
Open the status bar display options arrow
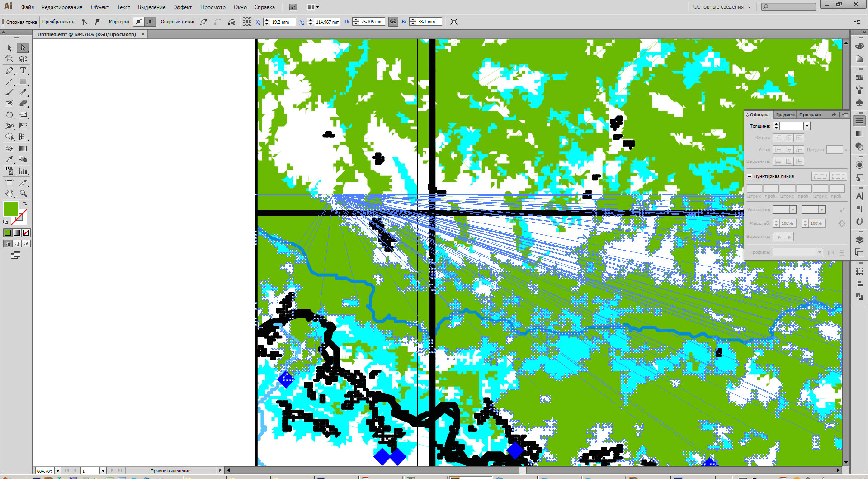click(x=220, y=471)
